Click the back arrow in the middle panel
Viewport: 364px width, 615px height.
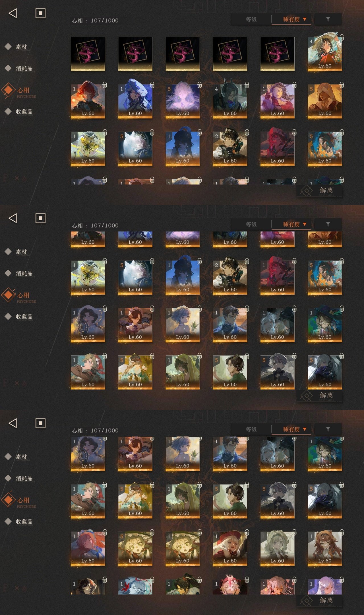tap(13, 218)
